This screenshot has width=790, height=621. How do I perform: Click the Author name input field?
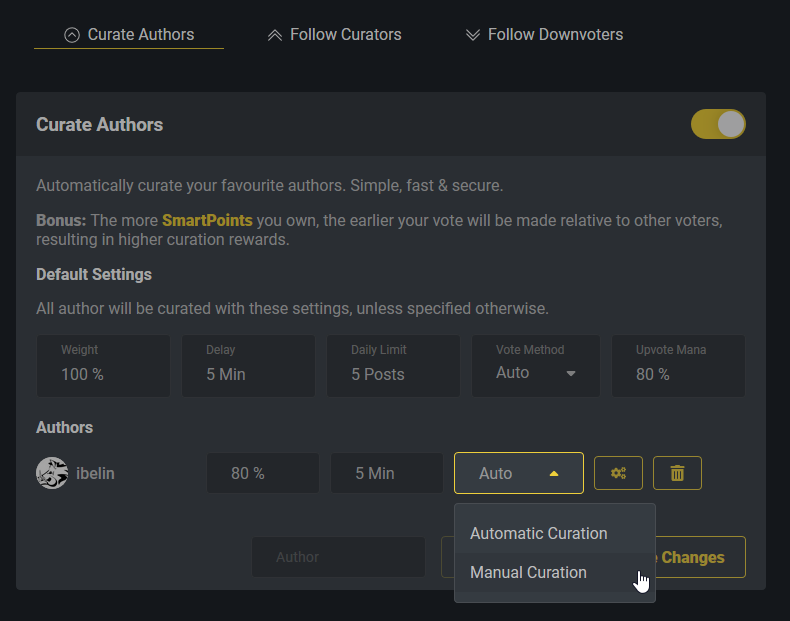[337, 557]
